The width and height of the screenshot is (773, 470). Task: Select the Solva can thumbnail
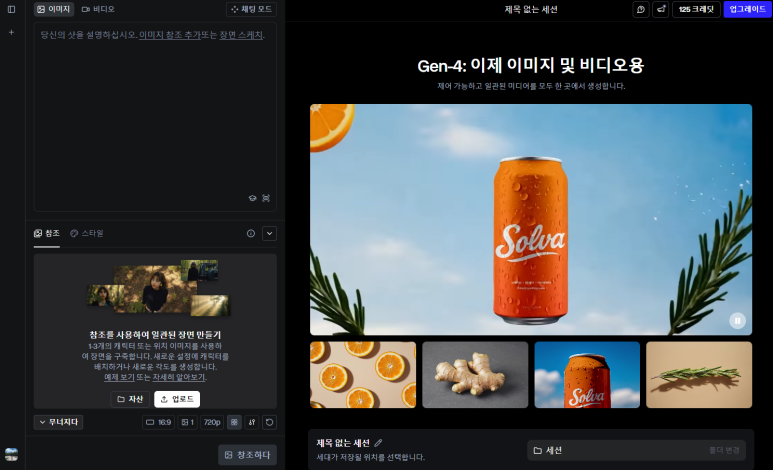tap(587, 375)
